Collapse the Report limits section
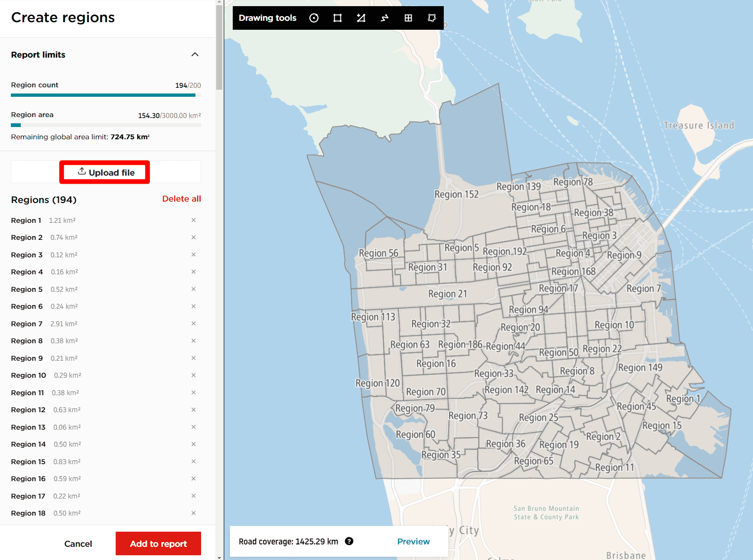Image resolution: width=753 pixels, height=560 pixels. coord(195,55)
